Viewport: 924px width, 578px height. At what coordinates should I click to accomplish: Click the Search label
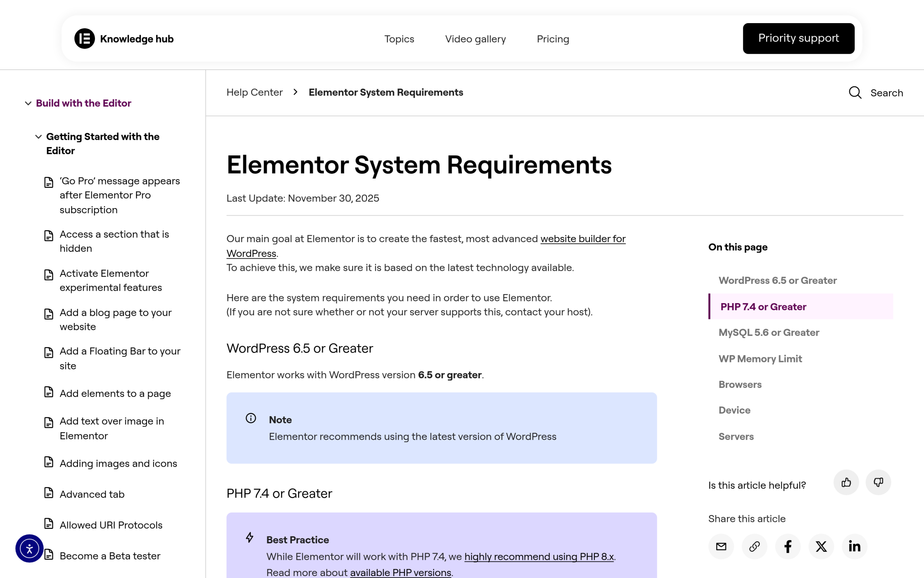coord(886,93)
